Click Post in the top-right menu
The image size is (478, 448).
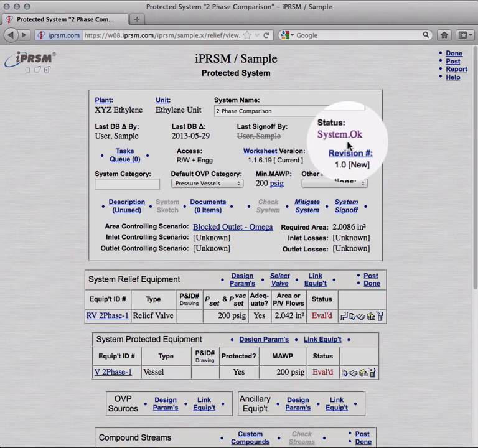coord(452,61)
